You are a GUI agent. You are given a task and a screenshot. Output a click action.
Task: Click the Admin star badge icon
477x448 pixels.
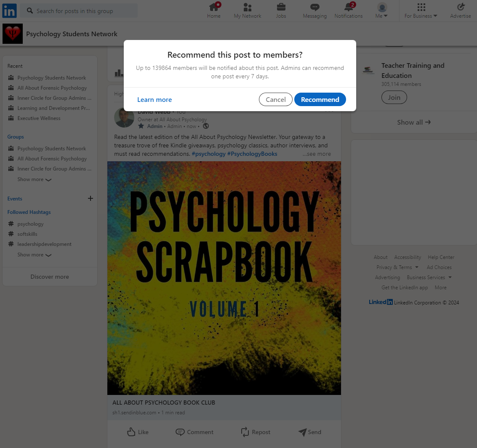[141, 126]
